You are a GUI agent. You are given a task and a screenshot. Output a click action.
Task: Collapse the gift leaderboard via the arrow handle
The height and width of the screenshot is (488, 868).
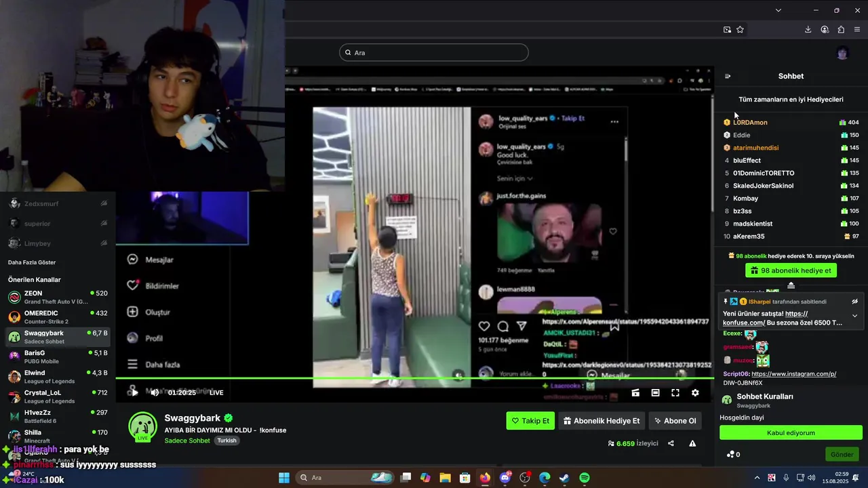791,285
